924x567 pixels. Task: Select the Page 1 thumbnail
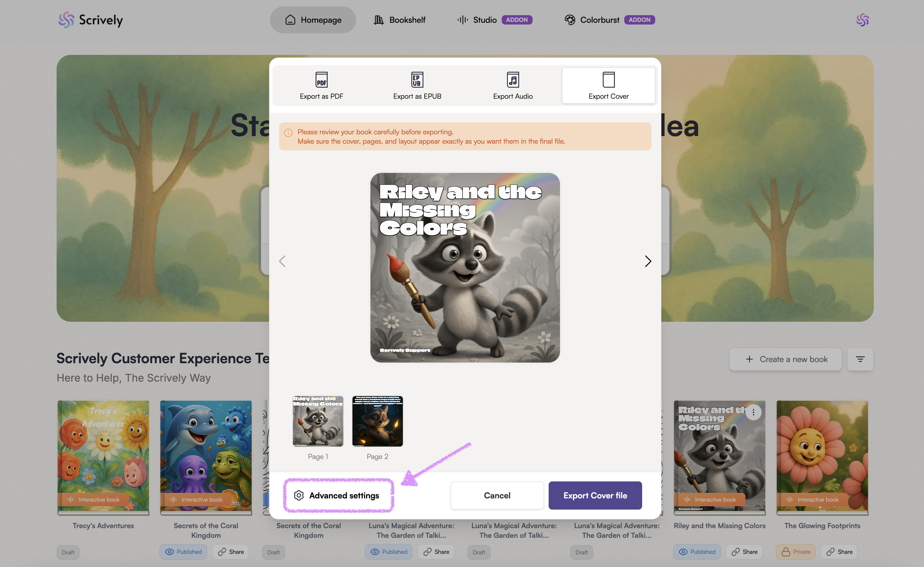point(318,421)
